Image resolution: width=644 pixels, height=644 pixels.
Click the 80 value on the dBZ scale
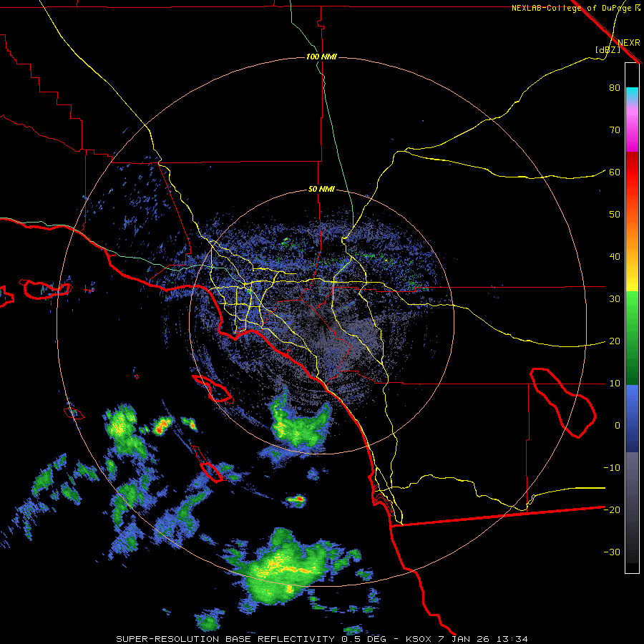615,87
